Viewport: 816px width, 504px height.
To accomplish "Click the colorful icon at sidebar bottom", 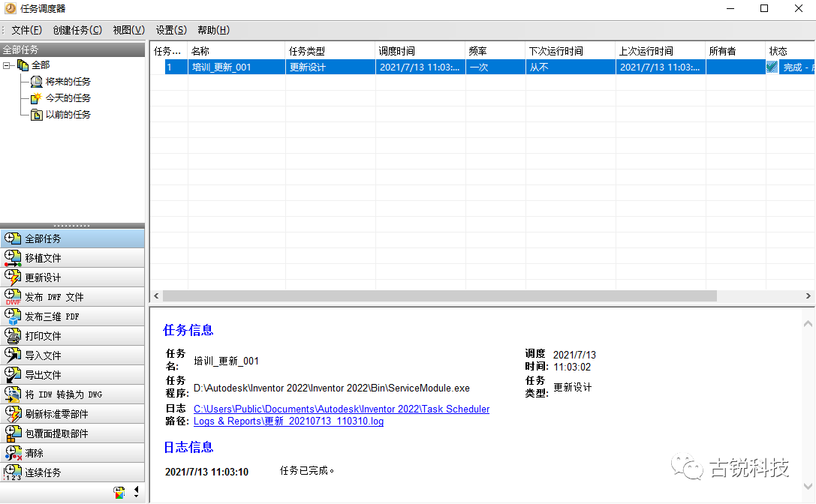I will (119, 492).
